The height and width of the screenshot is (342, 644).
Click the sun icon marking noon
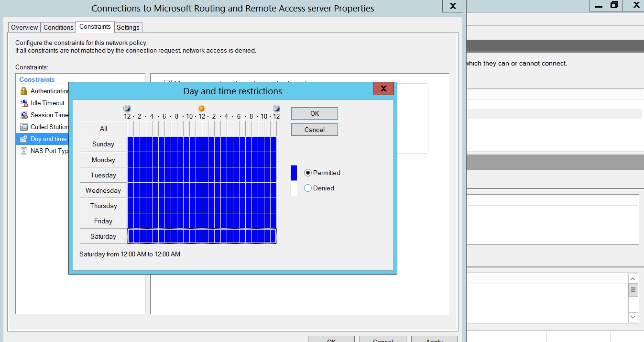[201, 109]
